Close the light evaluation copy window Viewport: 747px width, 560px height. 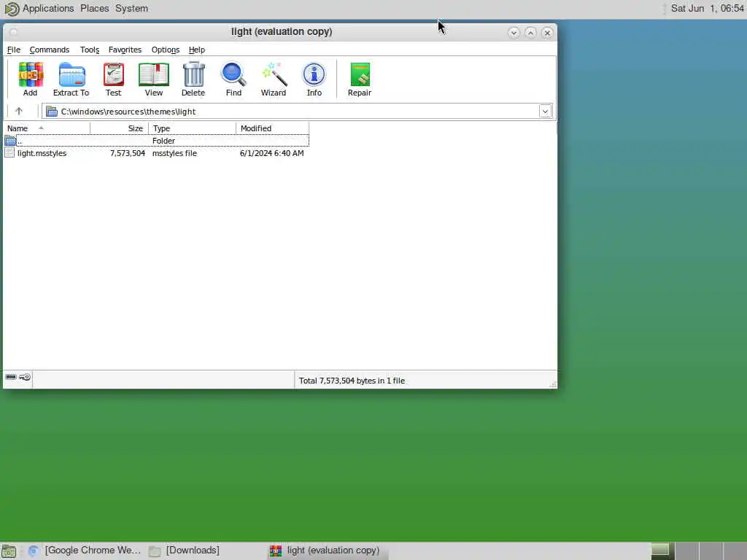[x=547, y=32]
